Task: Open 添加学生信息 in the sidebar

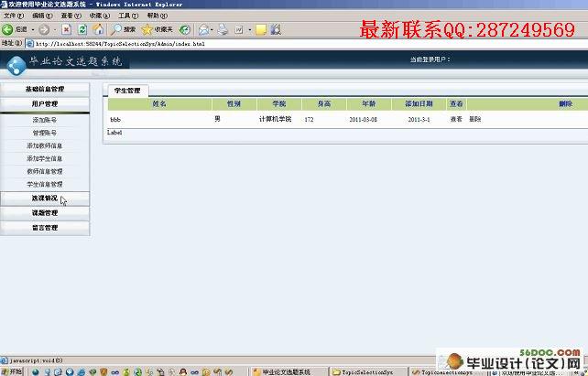Action: (x=45, y=159)
